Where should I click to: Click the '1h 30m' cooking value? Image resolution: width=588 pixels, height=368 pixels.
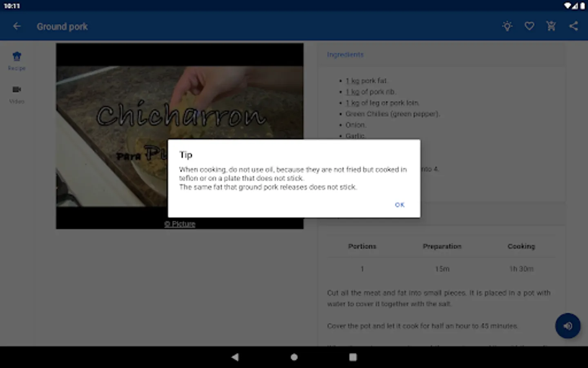tap(521, 269)
